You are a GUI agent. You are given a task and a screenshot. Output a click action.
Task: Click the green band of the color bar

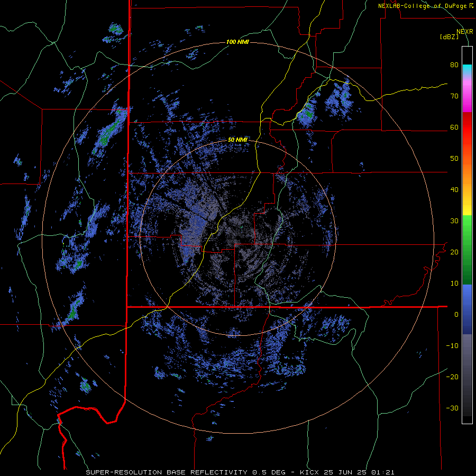click(467, 250)
